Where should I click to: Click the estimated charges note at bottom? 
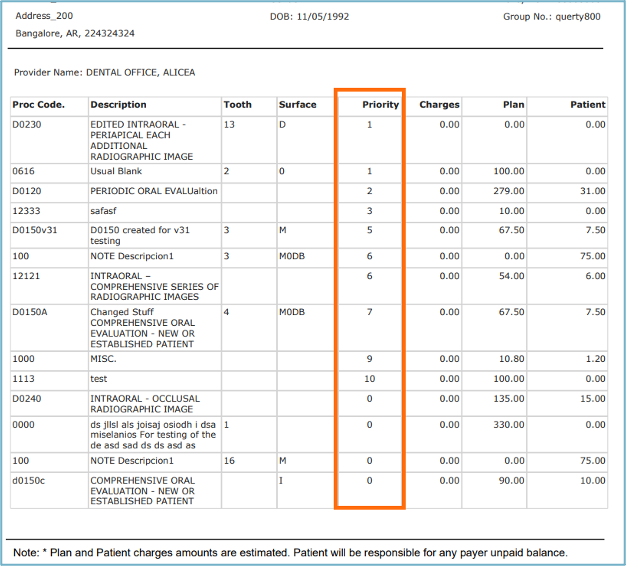point(290,552)
